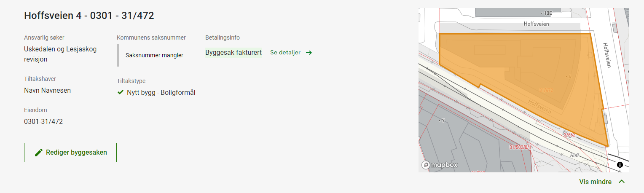Click the horizontal Hoffsveien label atop the map
Viewport: 644px width, 193px height.
point(536,24)
